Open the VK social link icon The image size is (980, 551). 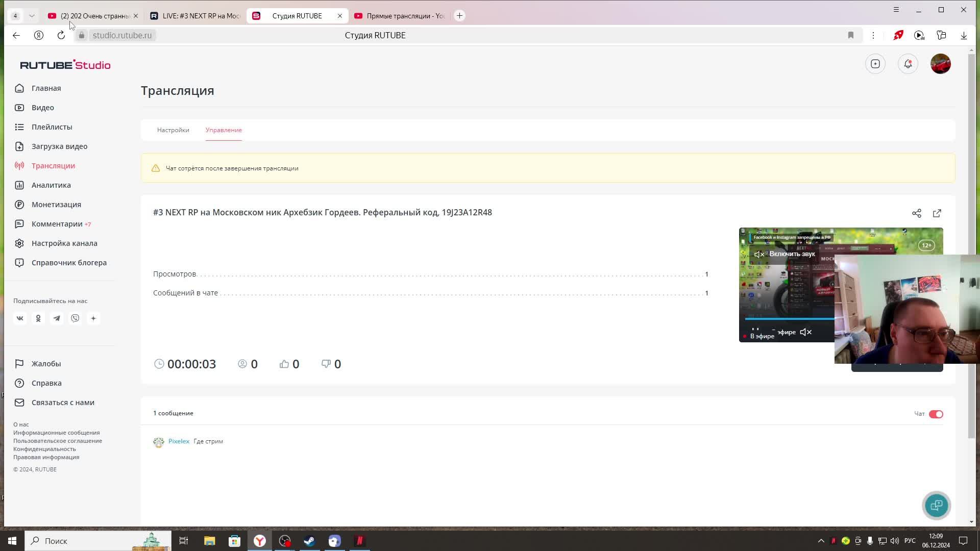coord(20,318)
